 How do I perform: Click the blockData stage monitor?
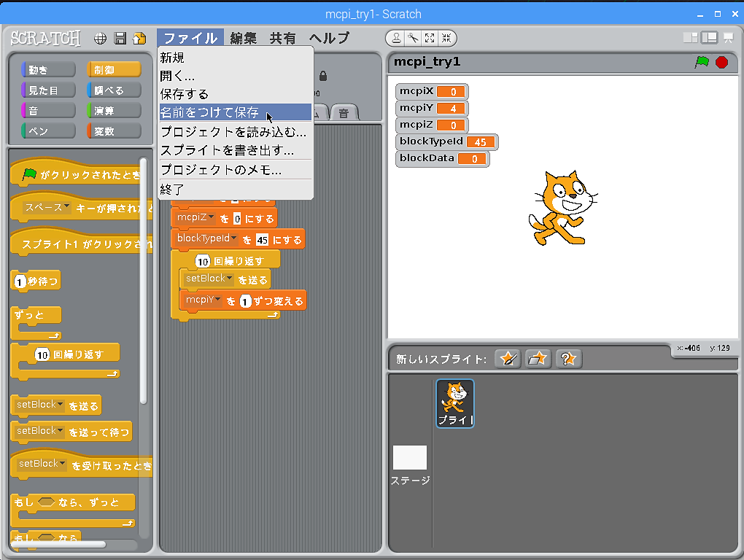coord(442,158)
